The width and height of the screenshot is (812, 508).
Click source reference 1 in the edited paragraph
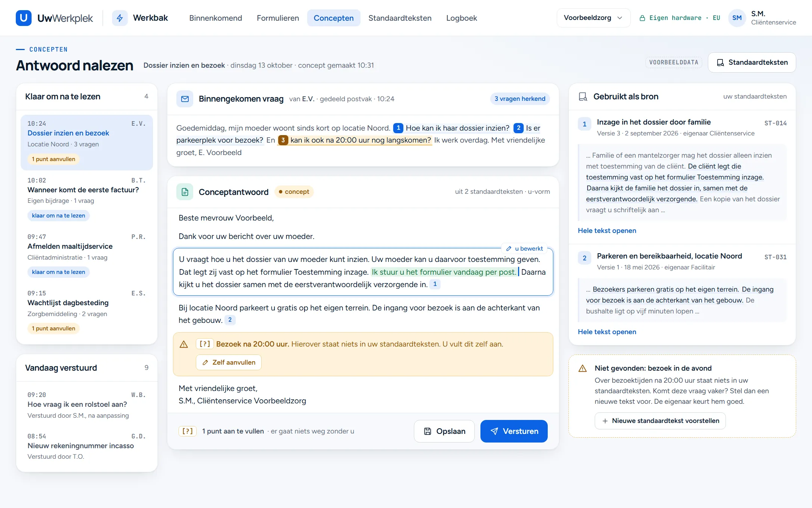coord(435,284)
